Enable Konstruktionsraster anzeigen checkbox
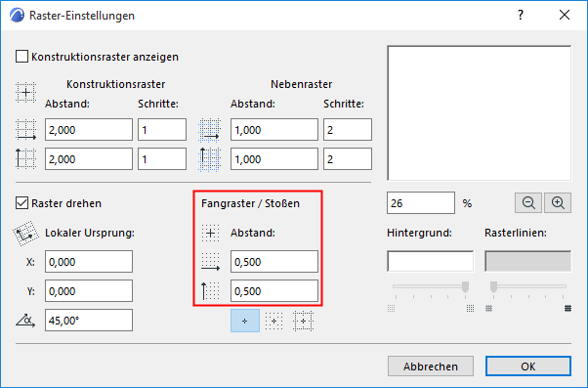Viewport: 588px width, 388px height. click(21, 57)
